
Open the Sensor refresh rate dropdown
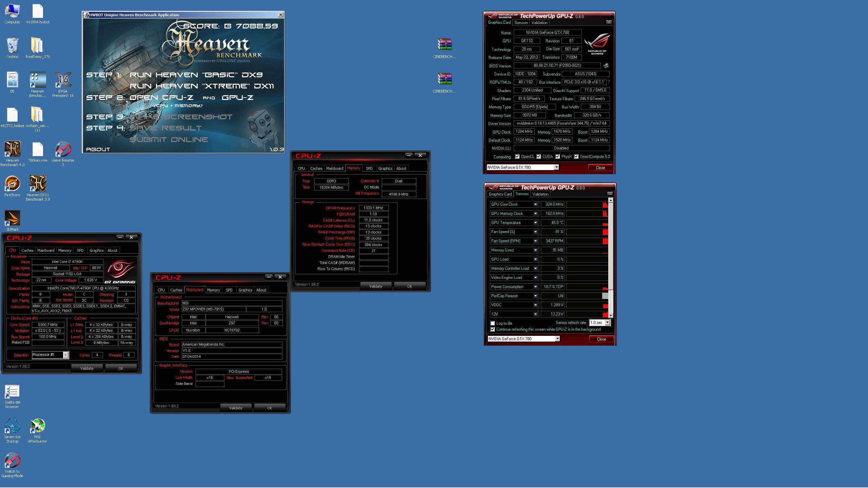click(607, 323)
